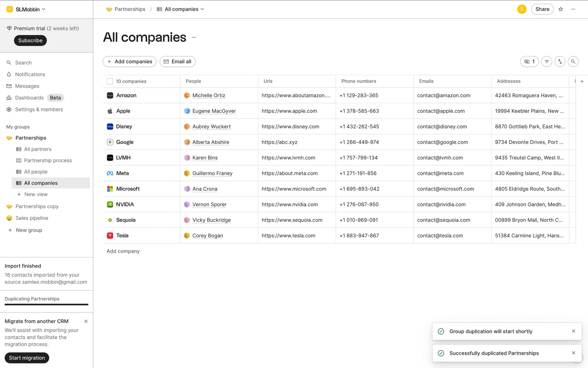Open table search magnifier icon
Image resolution: width=588 pixels, height=368 pixels.
573,62
